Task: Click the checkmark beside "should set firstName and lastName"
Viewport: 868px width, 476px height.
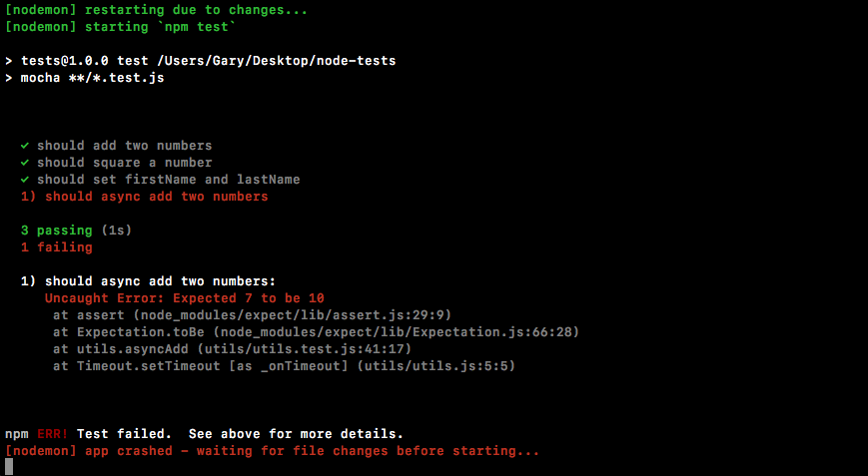Action: point(25,180)
